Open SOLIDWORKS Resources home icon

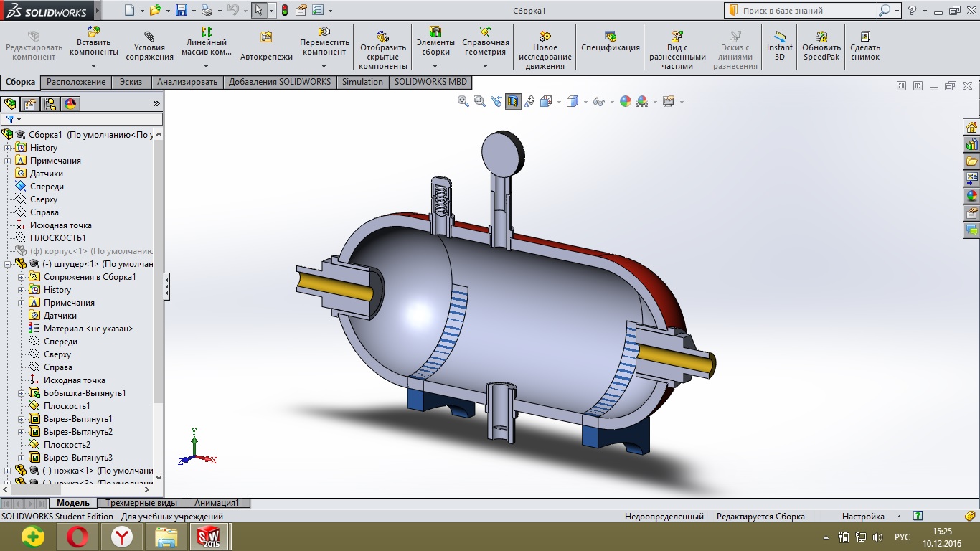(971, 127)
